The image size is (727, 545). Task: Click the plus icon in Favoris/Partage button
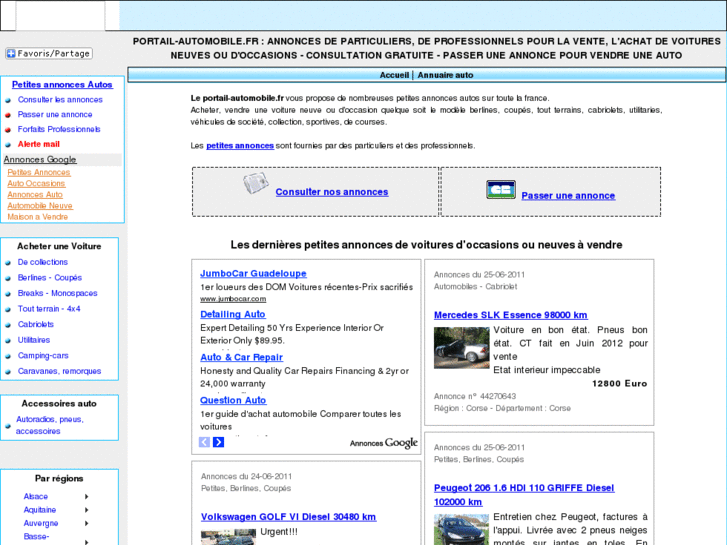coord(11,54)
